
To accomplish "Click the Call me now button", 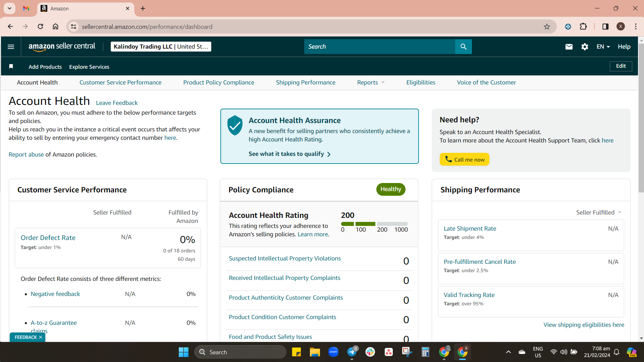I will click(x=465, y=159).
